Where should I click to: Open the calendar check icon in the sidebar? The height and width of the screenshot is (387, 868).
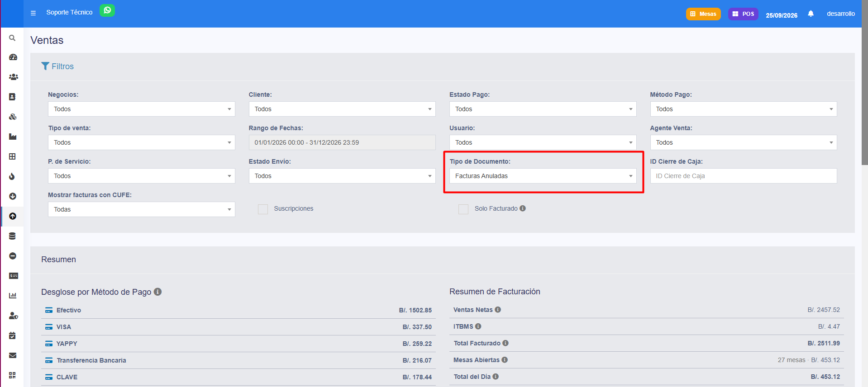point(12,335)
